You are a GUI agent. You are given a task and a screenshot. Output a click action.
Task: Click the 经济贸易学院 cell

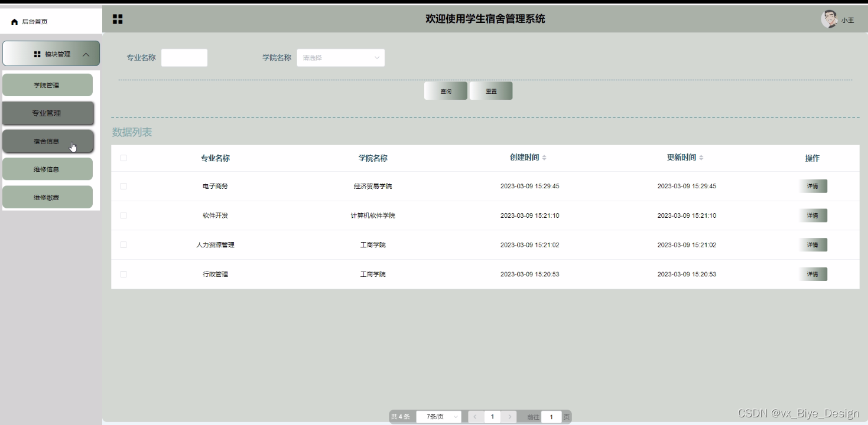pyautogui.click(x=373, y=186)
